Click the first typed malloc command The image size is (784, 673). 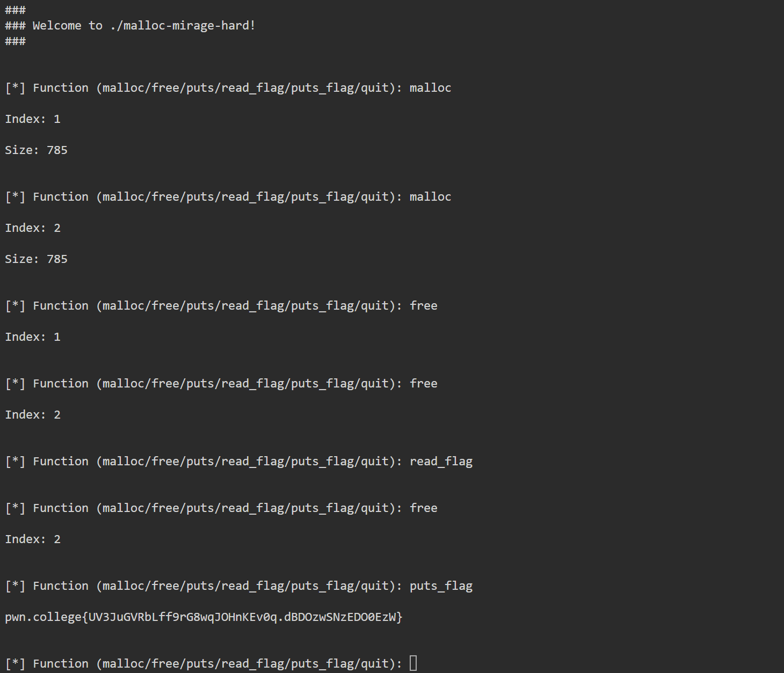(x=430, y=88)
